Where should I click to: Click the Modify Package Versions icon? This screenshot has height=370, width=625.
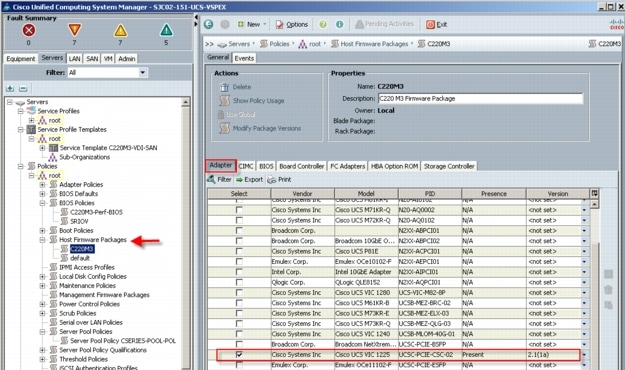[225, 128]
